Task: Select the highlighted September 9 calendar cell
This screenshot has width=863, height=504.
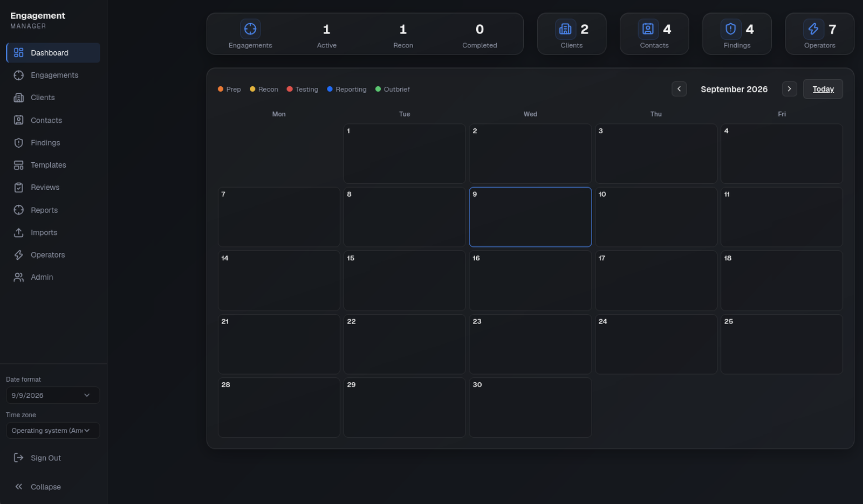Action: click(530, 217)
